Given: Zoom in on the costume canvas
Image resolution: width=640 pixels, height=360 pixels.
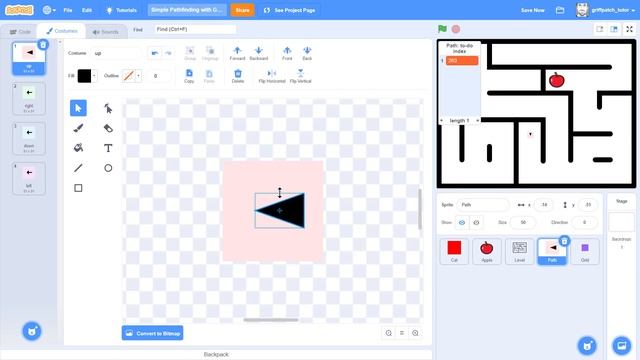Looking at the screenshot, I should pyautogui.click(x=415, y=333).
